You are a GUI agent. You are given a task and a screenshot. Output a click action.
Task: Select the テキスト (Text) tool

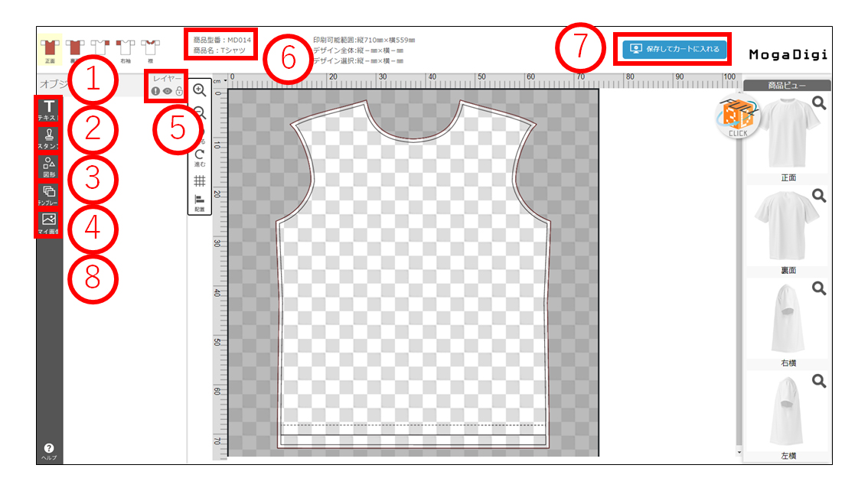[x=48, y=110]
